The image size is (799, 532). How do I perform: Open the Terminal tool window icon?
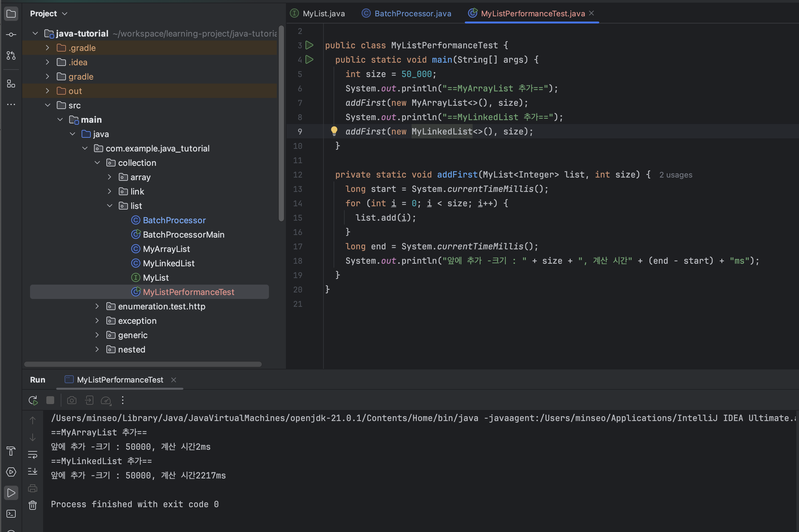pyautogui.click(x=11, y=514)
